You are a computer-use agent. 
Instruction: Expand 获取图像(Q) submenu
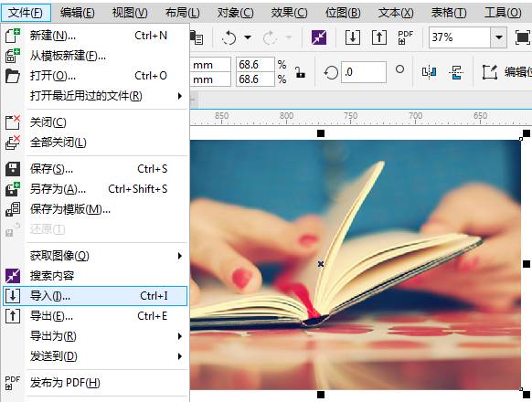pyautogui.click(x=95, y=256)
